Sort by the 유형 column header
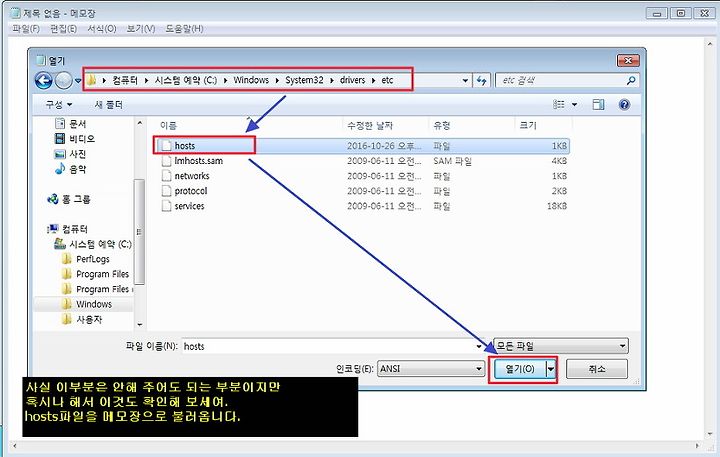Image resolution: width=720 pixels, height=457 pixels. [442, 125]
